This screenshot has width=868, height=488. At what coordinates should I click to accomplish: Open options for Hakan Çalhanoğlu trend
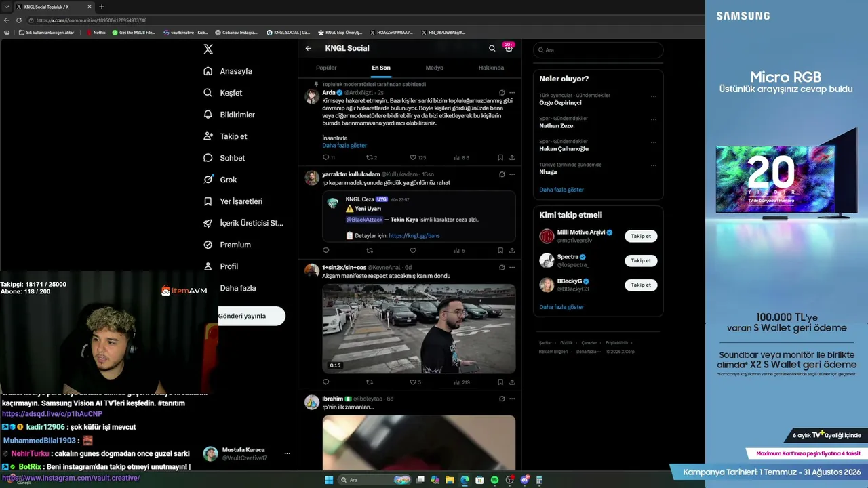pos(654,142)
